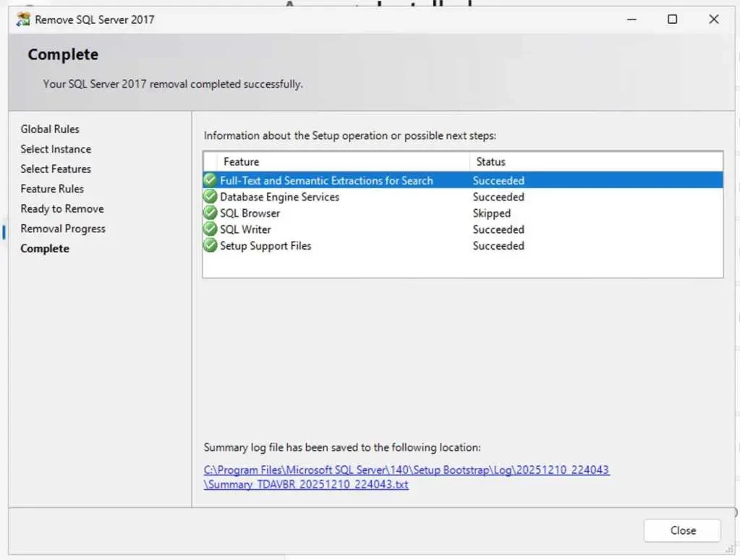The height and width of the screenshot is (560, 740).
Task: Click the bold Complete step in sidebar
Action: (x=45, y=249)
